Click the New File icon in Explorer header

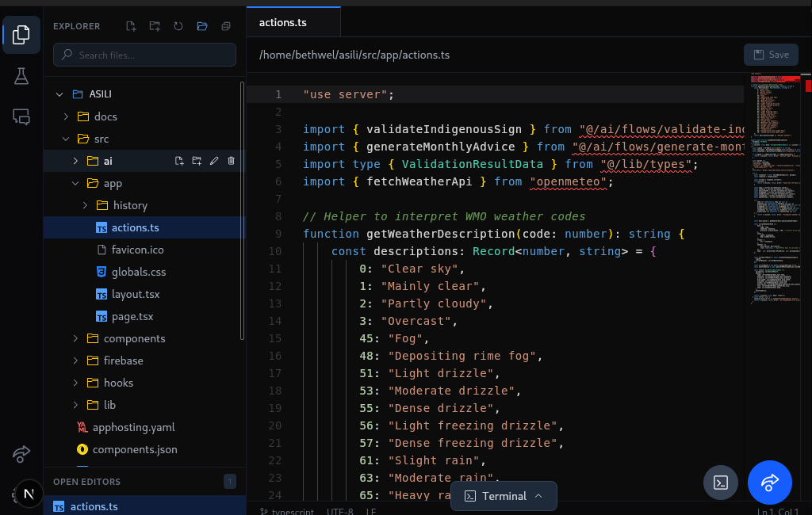pyautogui.click(x=131, y=26)
